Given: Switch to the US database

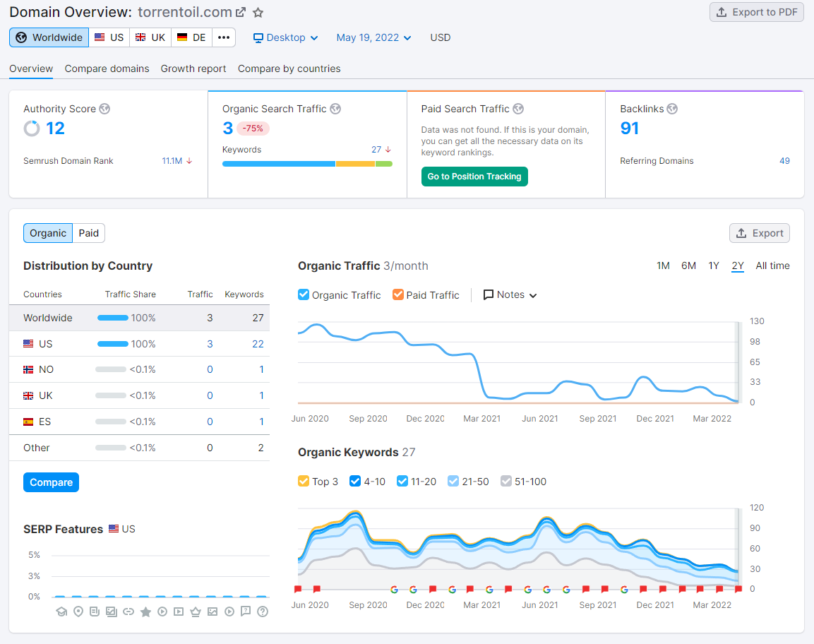Looking at the screenshot, I should click(x=109, y=37).
